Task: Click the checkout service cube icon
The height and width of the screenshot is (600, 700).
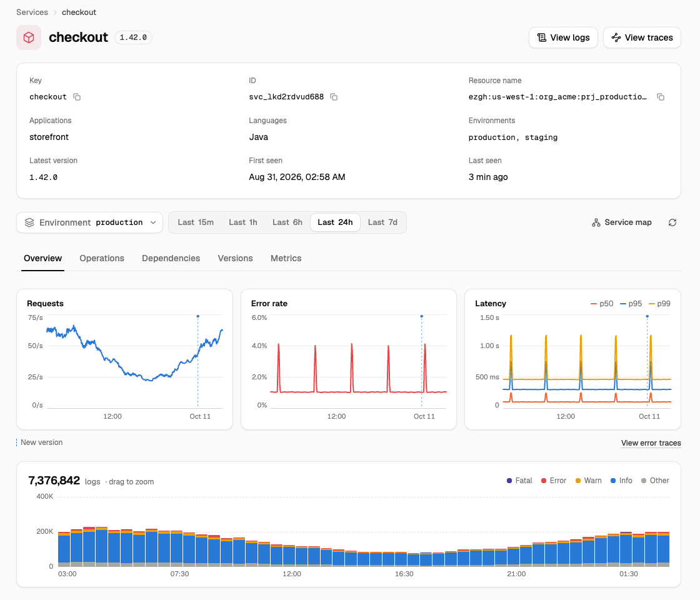Action: (x=29, y=37)
